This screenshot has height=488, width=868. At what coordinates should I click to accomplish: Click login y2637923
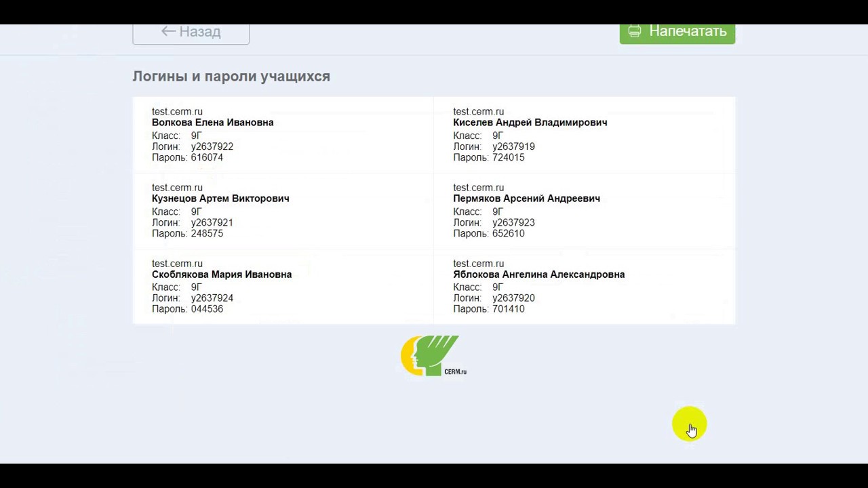(x=513, y=222)
